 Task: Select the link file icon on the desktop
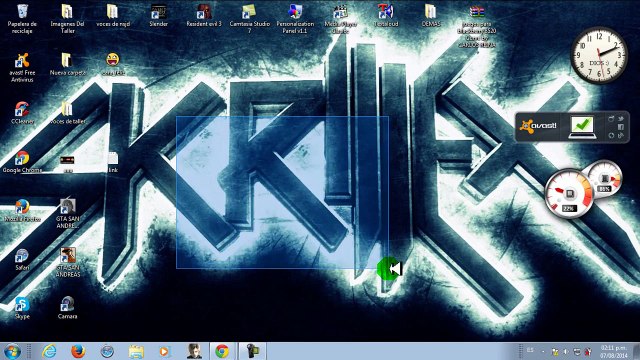click(113, 162)
